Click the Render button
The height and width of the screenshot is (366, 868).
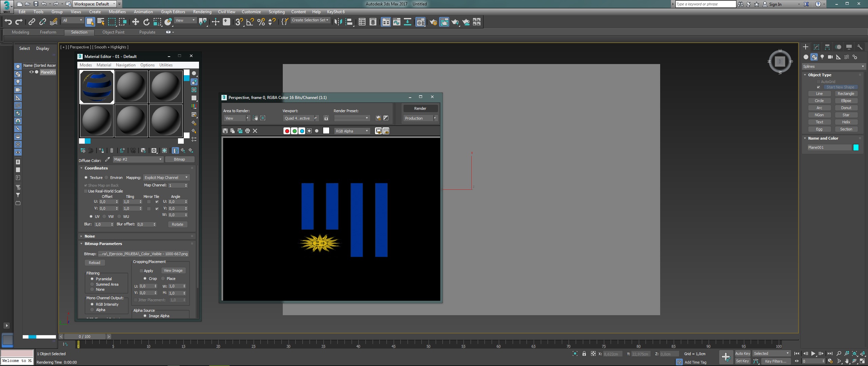coord(420,108)
